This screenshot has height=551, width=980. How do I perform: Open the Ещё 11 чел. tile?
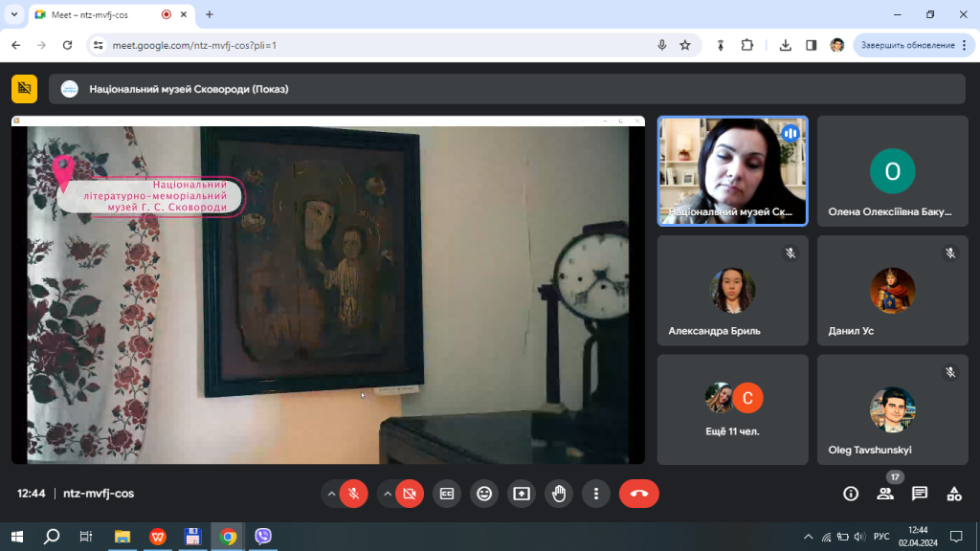(x=732, y=409)
